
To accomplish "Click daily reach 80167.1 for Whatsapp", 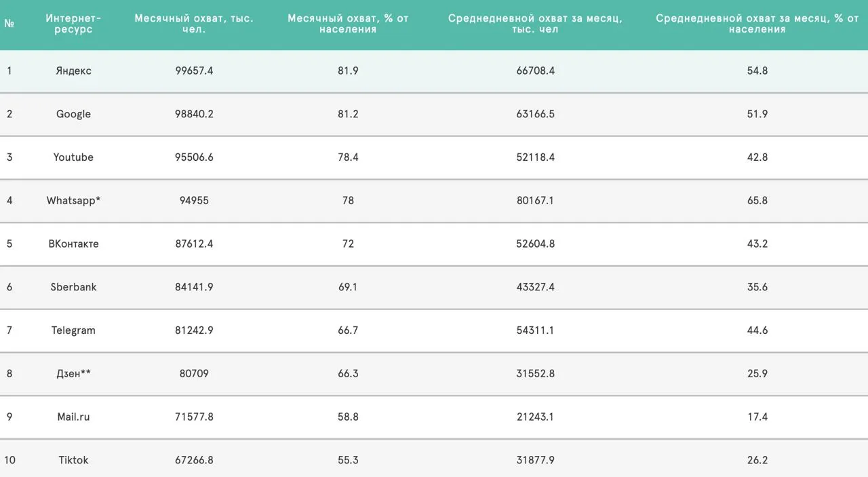I will click(x=535, y=201).
